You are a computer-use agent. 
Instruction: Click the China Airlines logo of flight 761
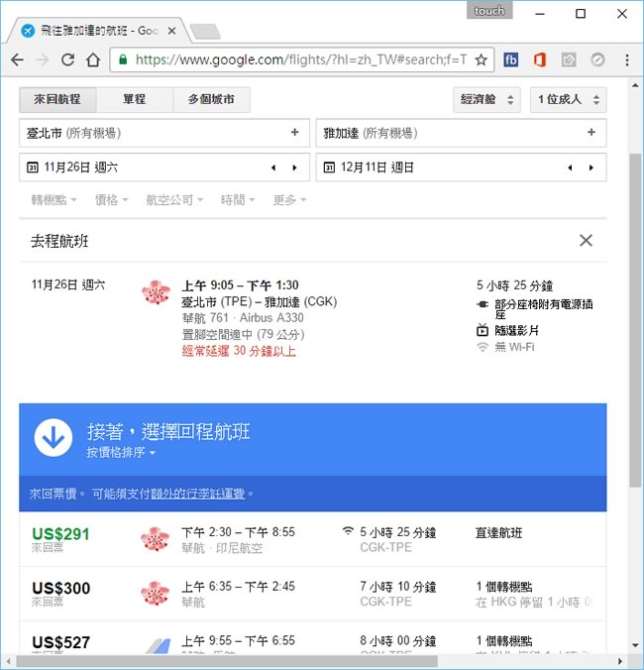pos(156,292)
